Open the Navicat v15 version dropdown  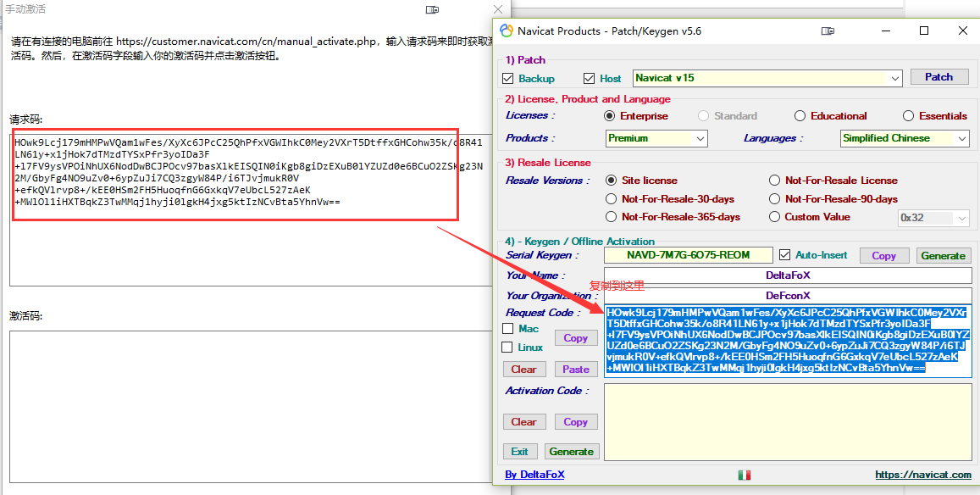point(895,78)
